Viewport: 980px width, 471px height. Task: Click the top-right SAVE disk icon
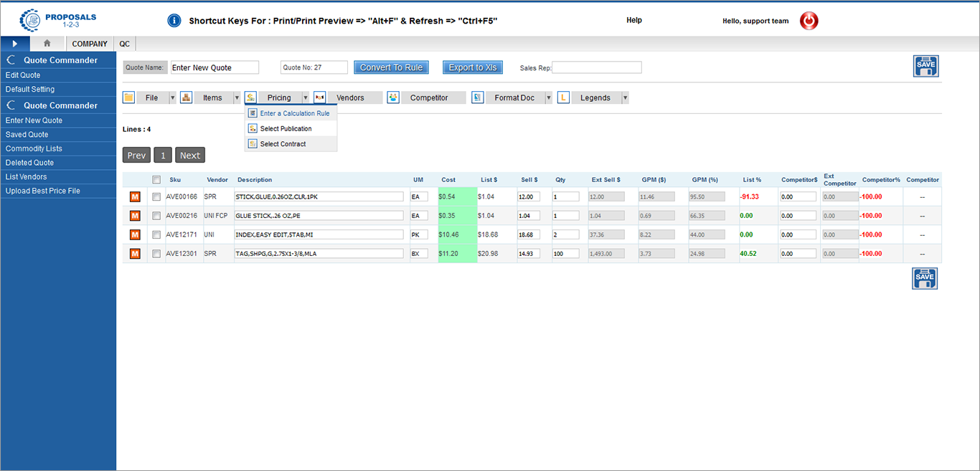[925, 66]
